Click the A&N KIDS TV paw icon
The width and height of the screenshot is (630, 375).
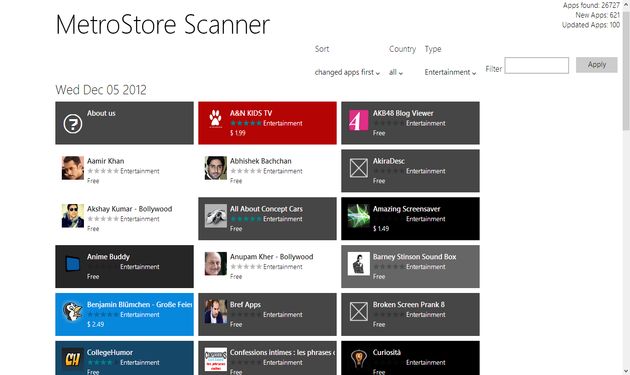215,119
